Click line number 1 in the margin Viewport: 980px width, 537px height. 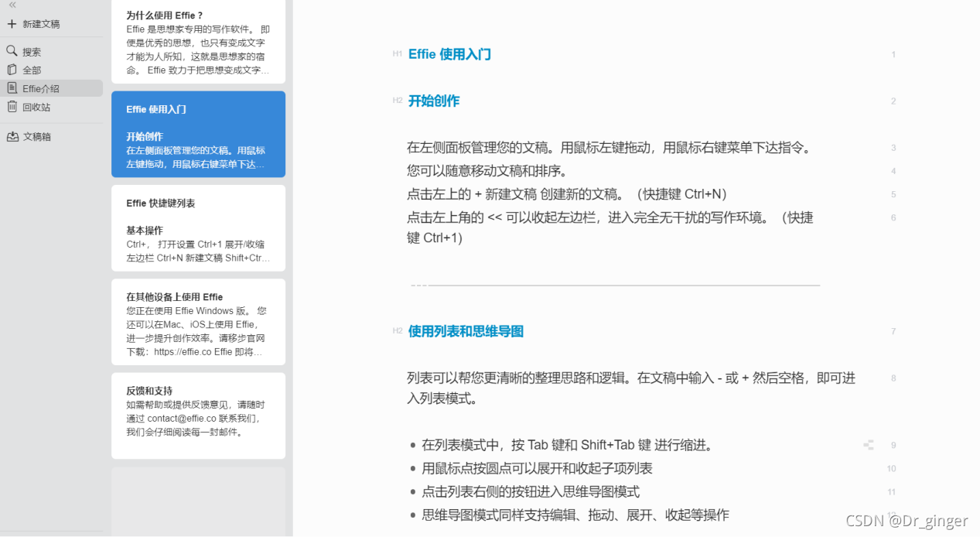pos(893,54)
